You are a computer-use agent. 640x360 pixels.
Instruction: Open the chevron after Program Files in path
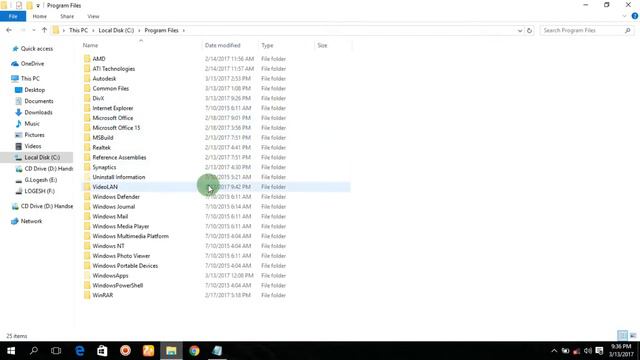[184, 31]
